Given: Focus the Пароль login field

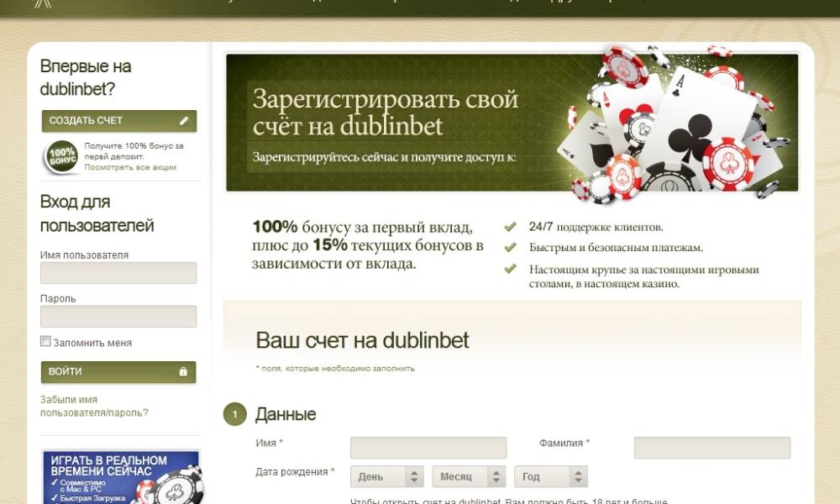Looking at the screenshot, I should click(x=118, y=316).
